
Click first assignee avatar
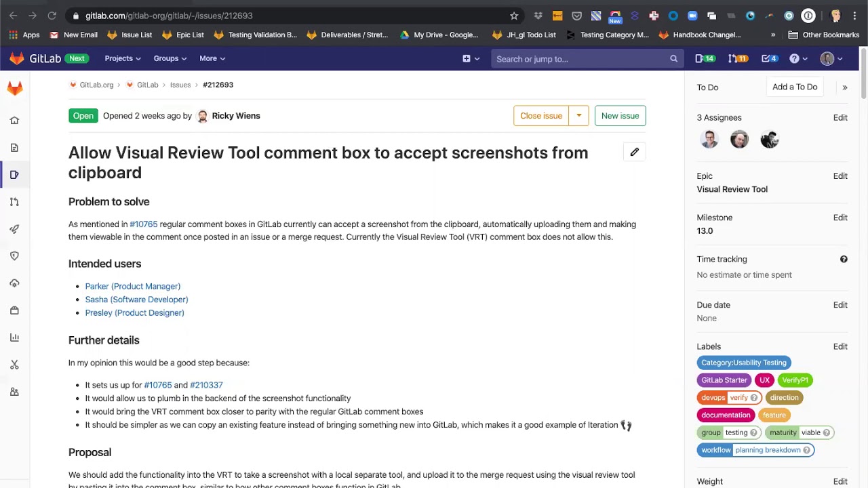point(709,140)
